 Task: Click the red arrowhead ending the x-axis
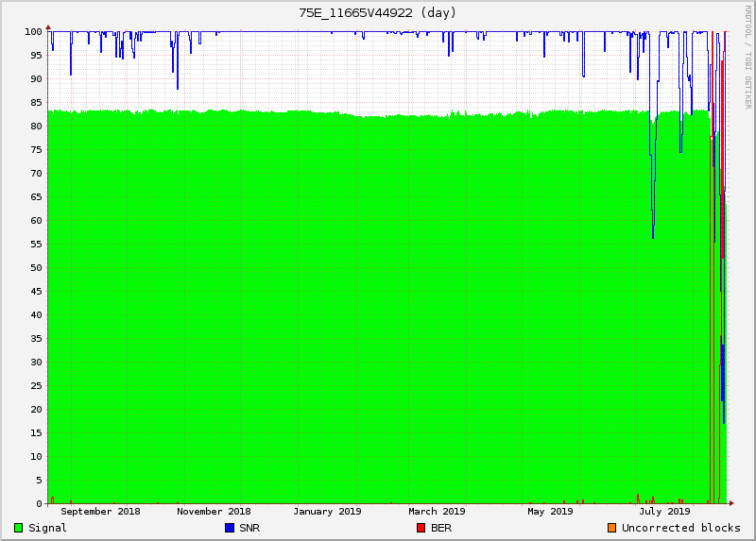pyautogui.click(x=731, y=503)
